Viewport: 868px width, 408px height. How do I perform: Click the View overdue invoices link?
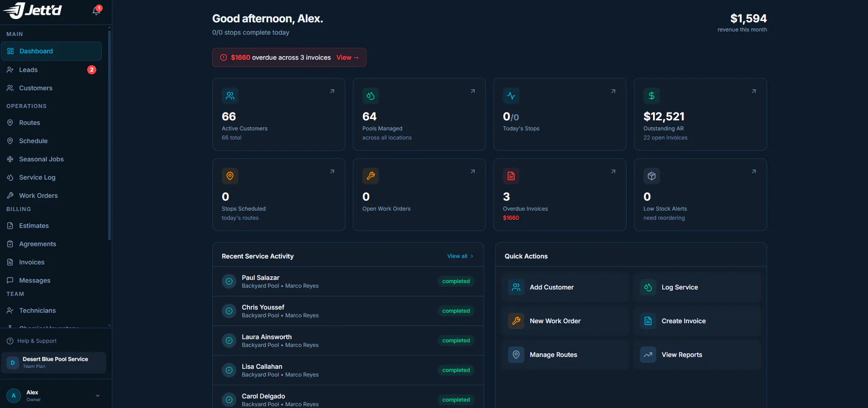click(348, 57)
